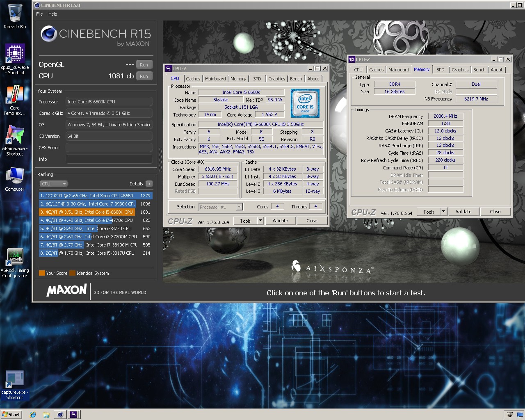Select the wPrime.exe shortcut icon
525x420 pixels.
pyautogui.click(x=15, y=135)
